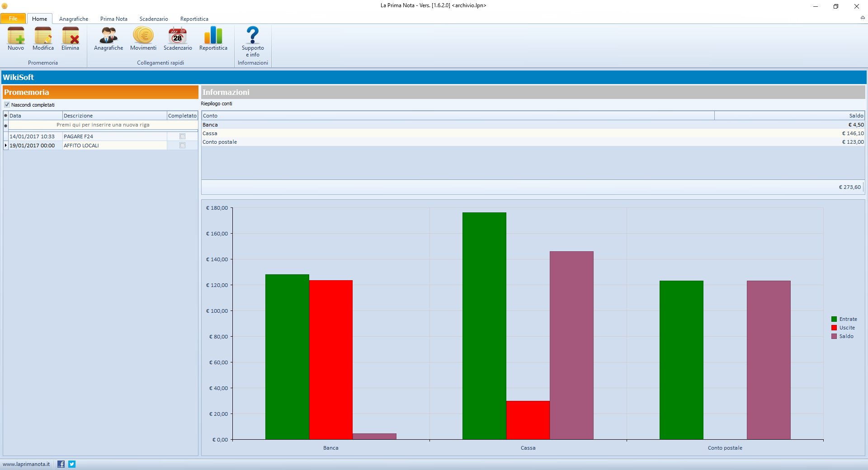Mark AFFITO LOCALI as completed
868x470 pixels.
click(183, 146)
